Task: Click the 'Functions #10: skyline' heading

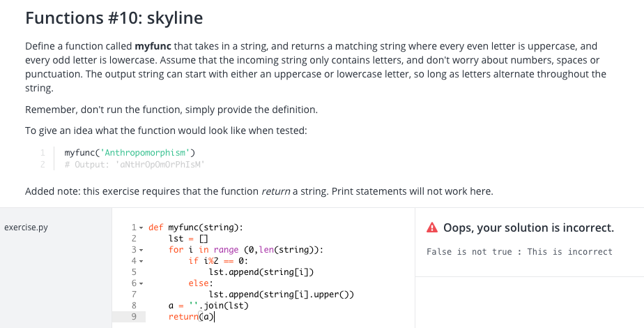Action: point(114,17)
